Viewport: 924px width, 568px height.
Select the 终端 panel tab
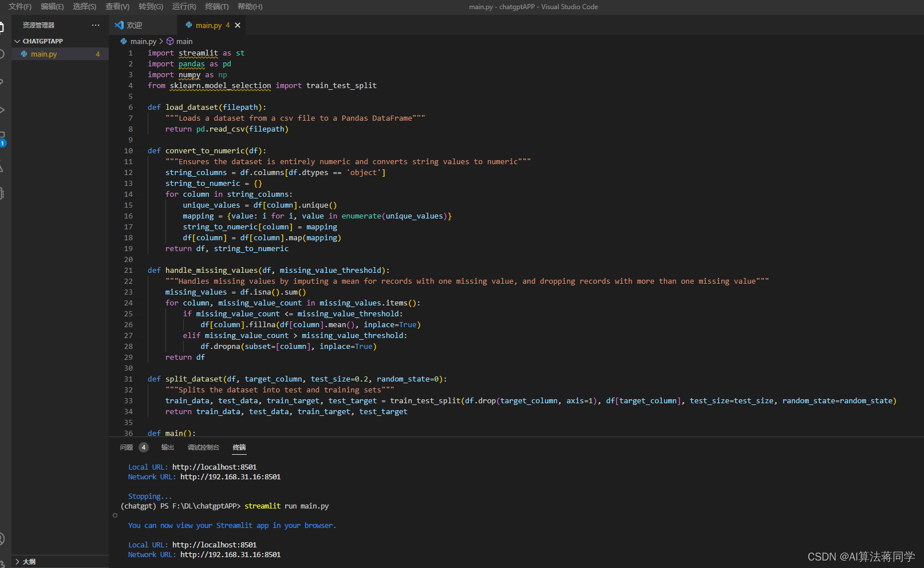point(239,447)
